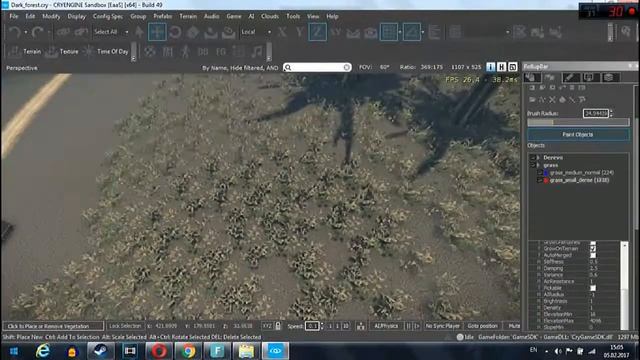Click the walking figure AI icon
640x360 pixels.
(x=185, y=51)
